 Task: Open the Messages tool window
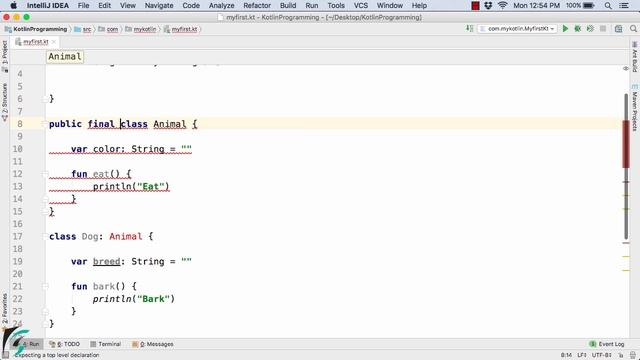click(153, 344)
